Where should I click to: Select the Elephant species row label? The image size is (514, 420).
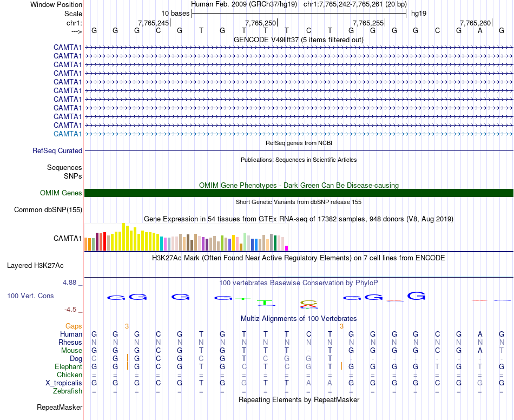68,366
